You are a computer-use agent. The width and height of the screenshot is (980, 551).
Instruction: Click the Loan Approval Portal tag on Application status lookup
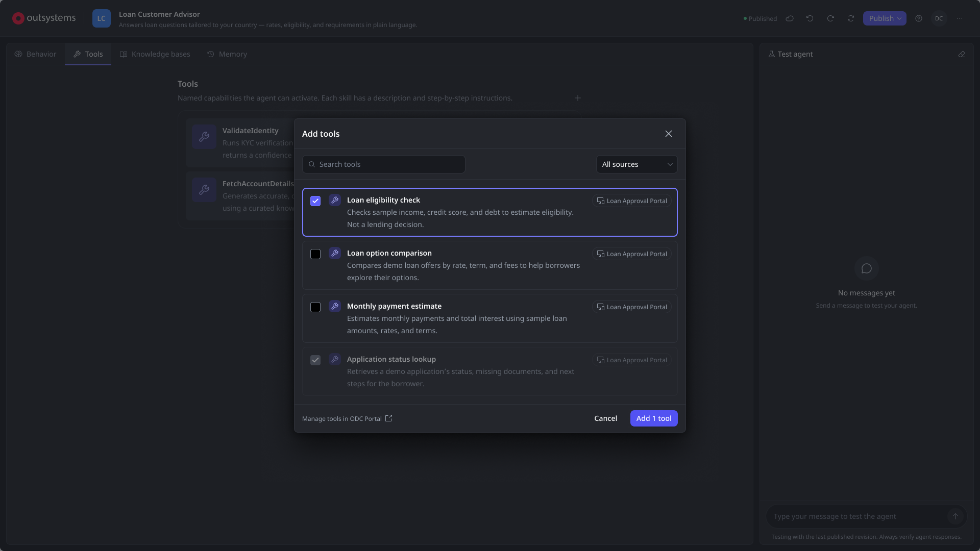tap(632, 360)
